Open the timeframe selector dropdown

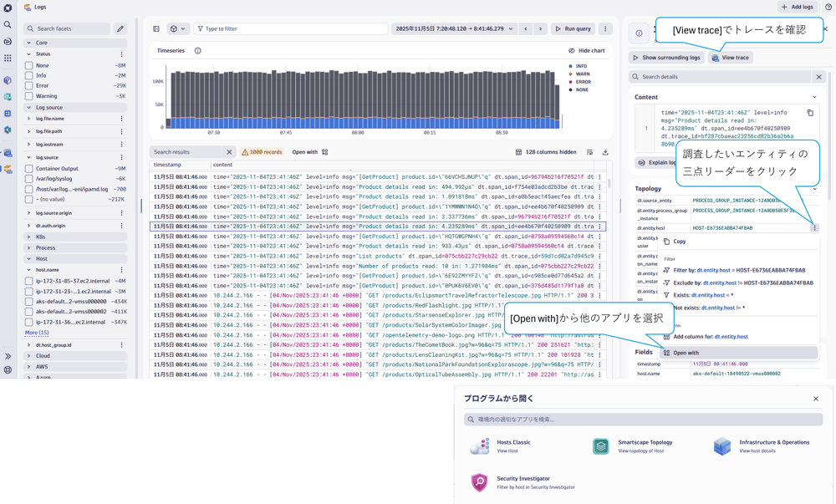click(x=454, y=29)
